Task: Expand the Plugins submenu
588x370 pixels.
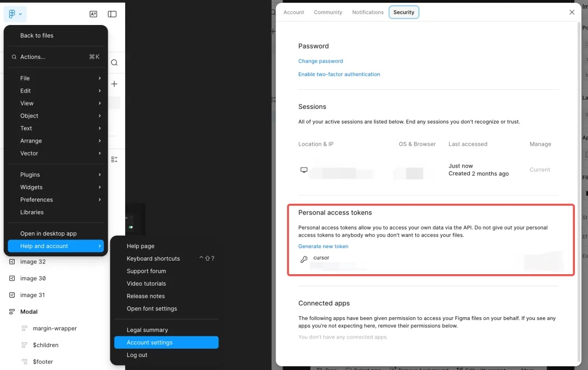Action: tap(56, 175)
